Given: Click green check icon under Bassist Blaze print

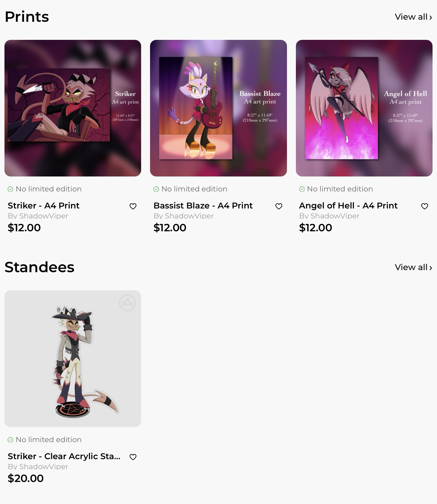Looking at the screenshot, I should click(x=156, y=189).
